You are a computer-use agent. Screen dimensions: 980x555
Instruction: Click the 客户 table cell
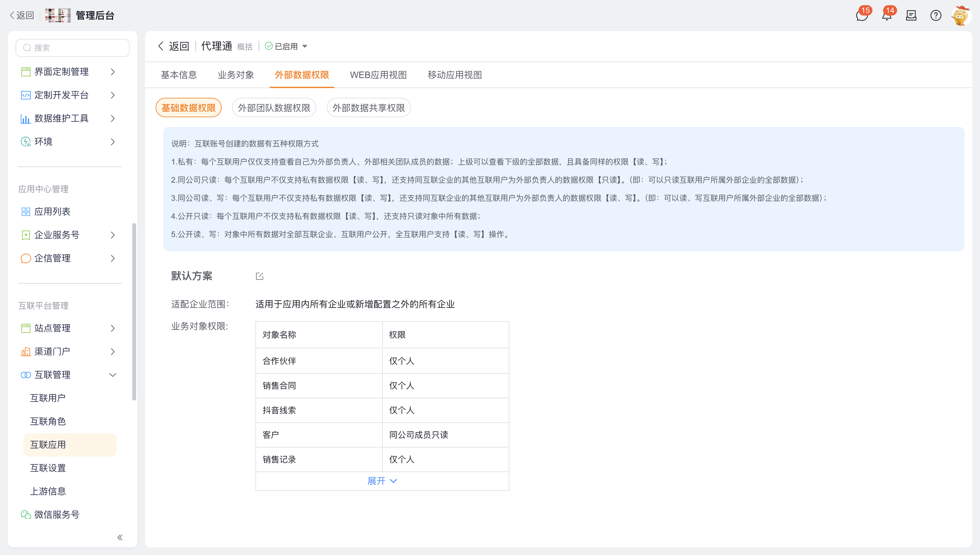pyautogui.click(x=319, y=435)
